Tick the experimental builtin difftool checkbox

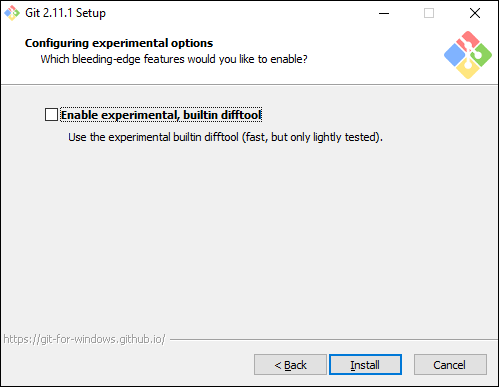click(51, 115)
